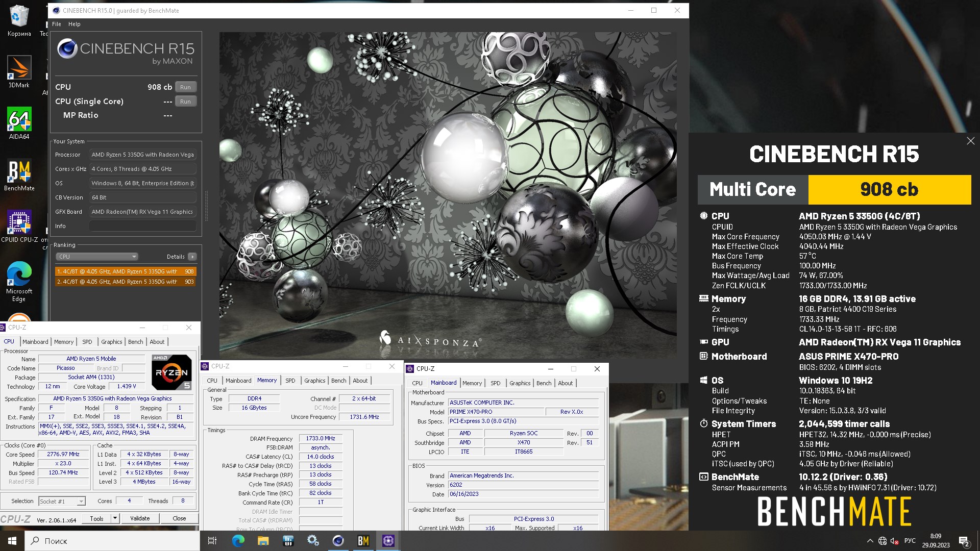Open the 3DMark desktop shortcut
Screen dimensions: 980x551
tap(19, 71)
